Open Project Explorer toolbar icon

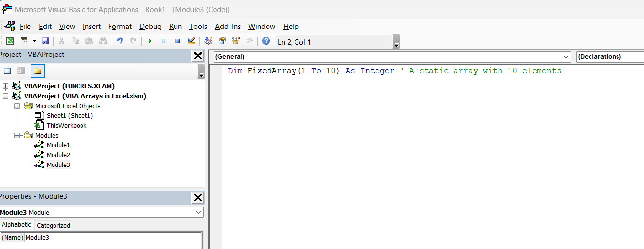click(x=208, y=41)
